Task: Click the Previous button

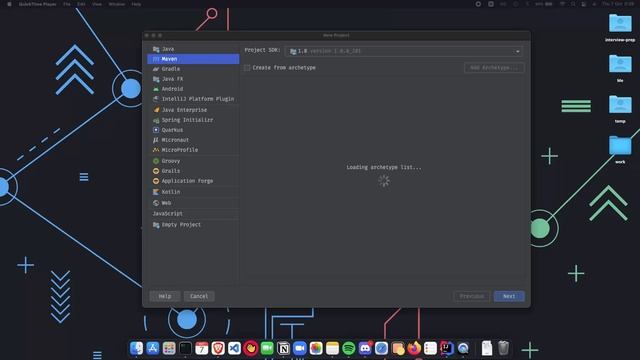Action: [472, 296]
